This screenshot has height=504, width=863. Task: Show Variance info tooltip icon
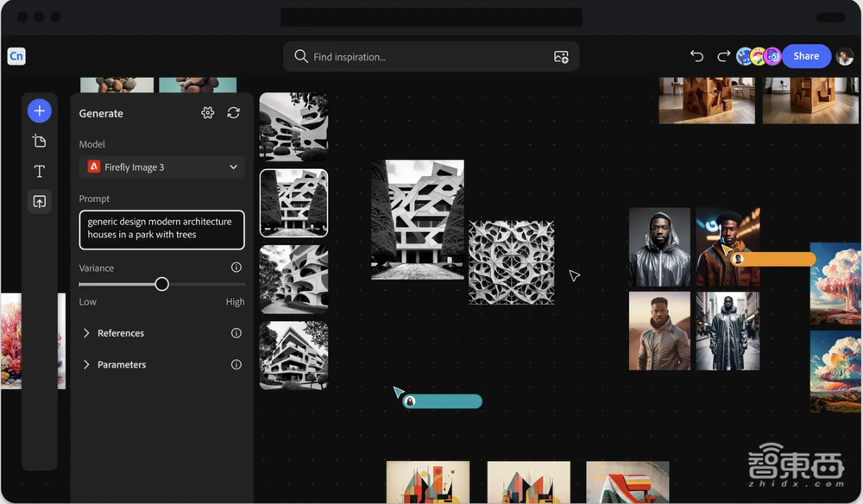click(236, 268)
